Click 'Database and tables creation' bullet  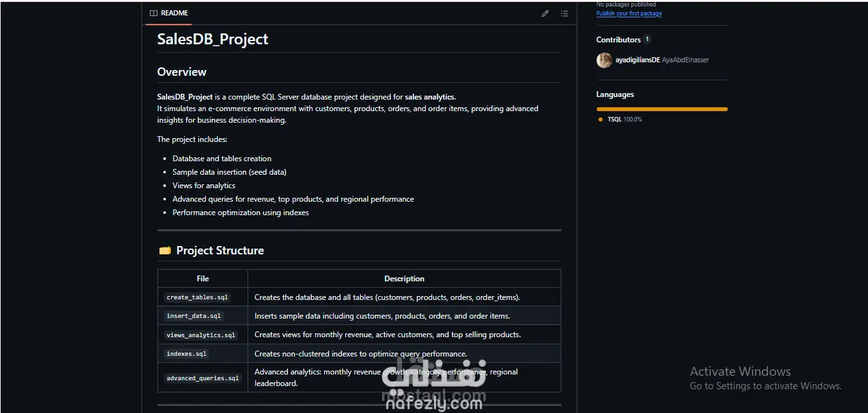(222, 159)
